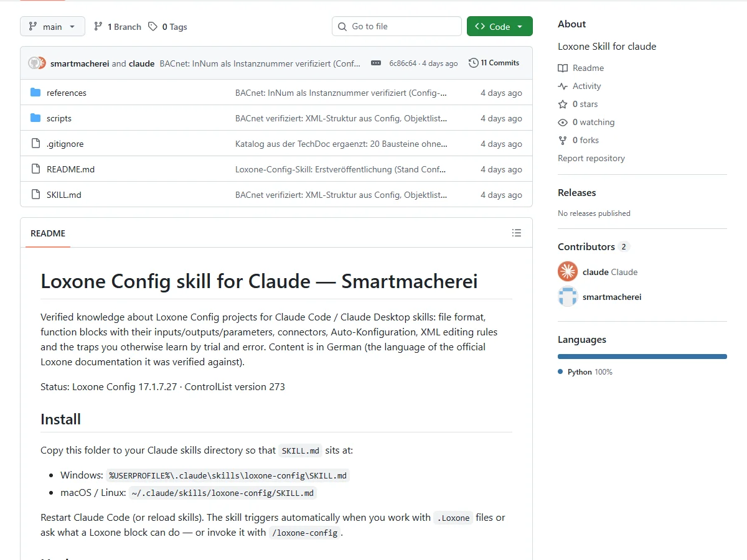The height and width of the screenshot is (560, 747).
Task: Open scripts row commit message BACnet verifiziert
Action: click(x=341, y=118)
